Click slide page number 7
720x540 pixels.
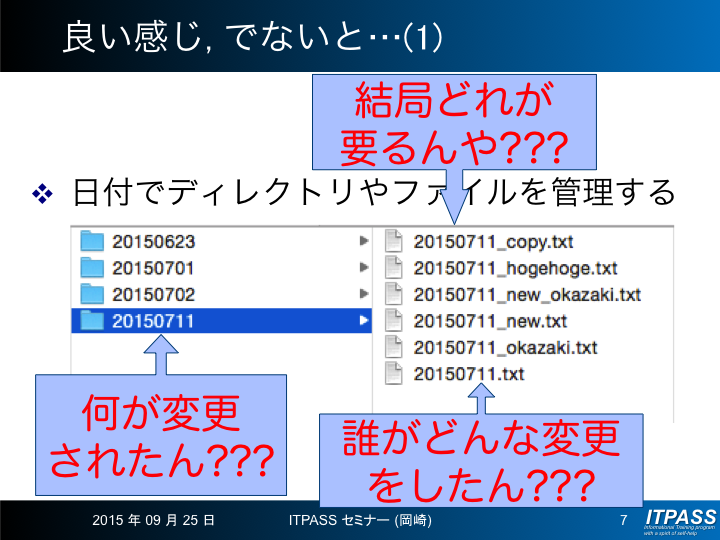pyautogui.click(x=624, y=520)
